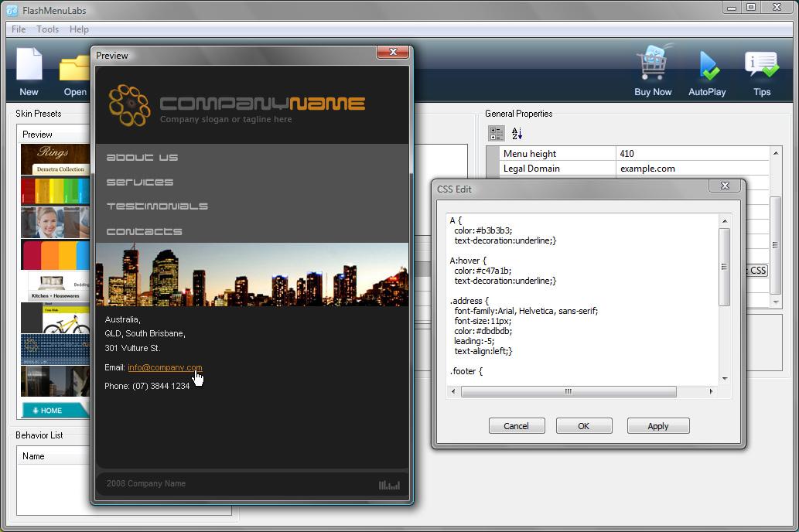Edit the Legal Domain value example.com

coord(692,168)
